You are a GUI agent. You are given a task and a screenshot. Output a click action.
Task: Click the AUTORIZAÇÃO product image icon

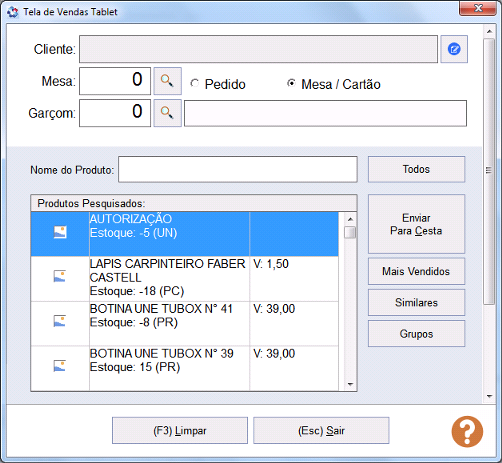pyautogui.click(x=60, y=232)
